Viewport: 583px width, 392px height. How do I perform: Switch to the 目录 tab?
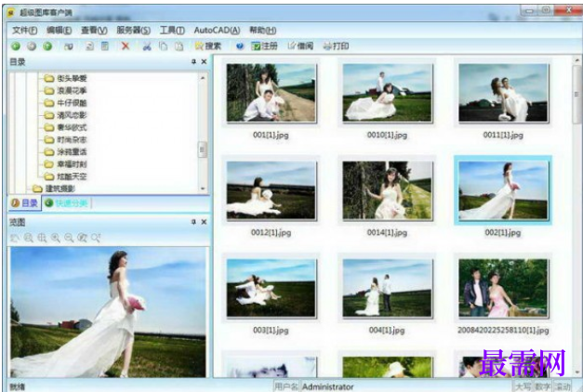[x=25, y=203]
